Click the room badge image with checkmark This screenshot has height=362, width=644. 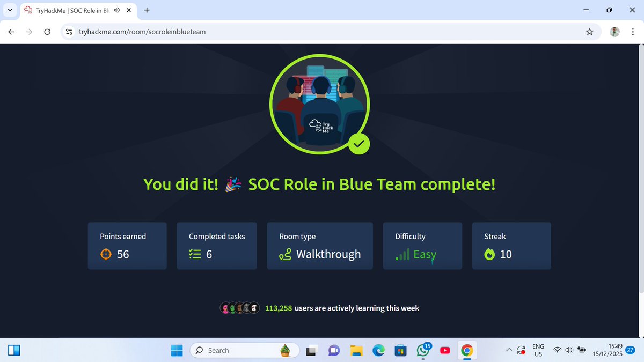[x=320, y=104]
